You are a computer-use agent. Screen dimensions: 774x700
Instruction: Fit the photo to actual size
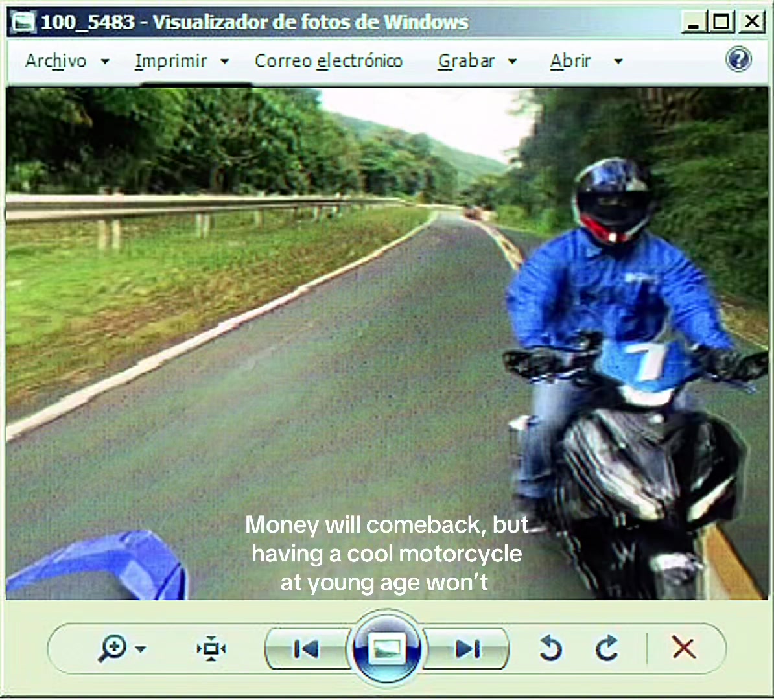(211, 649)
